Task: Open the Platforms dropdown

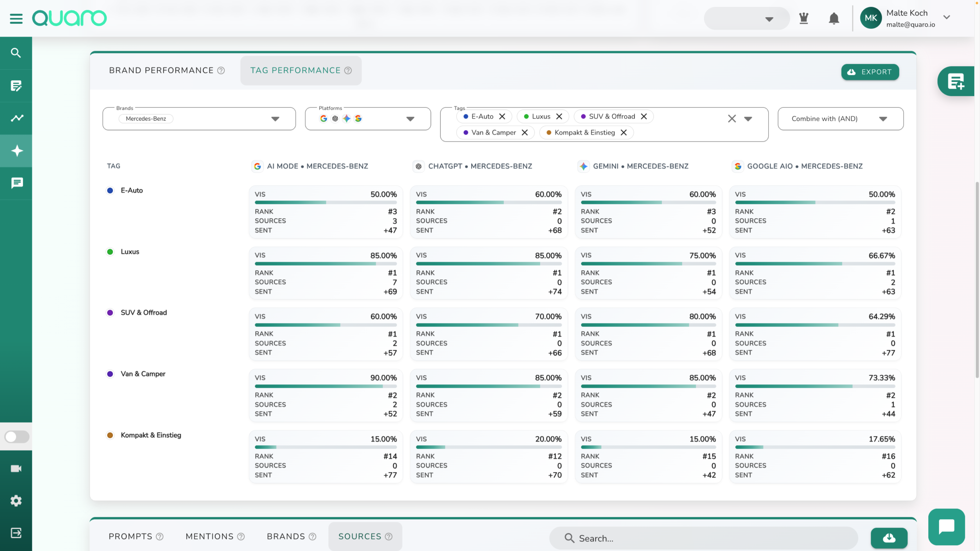Action: coord(410,119)
